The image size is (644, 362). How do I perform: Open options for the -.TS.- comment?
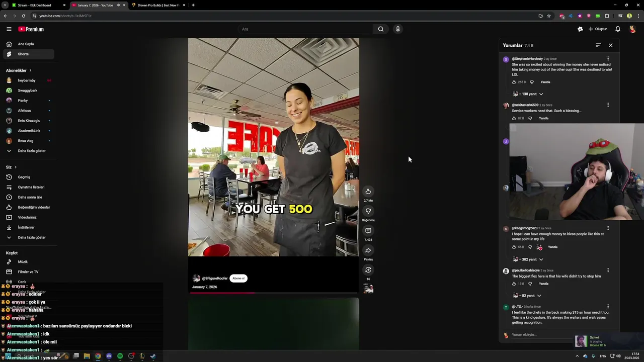coord(608,307)
